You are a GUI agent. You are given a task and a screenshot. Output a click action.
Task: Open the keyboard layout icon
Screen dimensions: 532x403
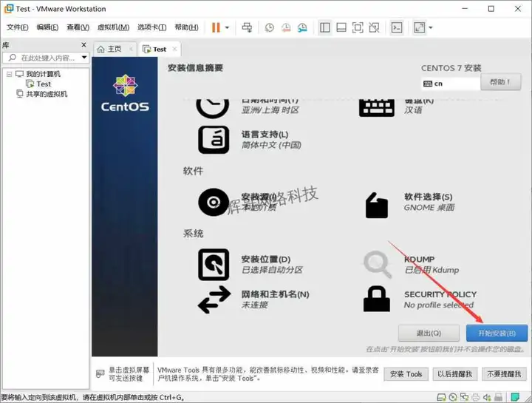tap(377, 108)
